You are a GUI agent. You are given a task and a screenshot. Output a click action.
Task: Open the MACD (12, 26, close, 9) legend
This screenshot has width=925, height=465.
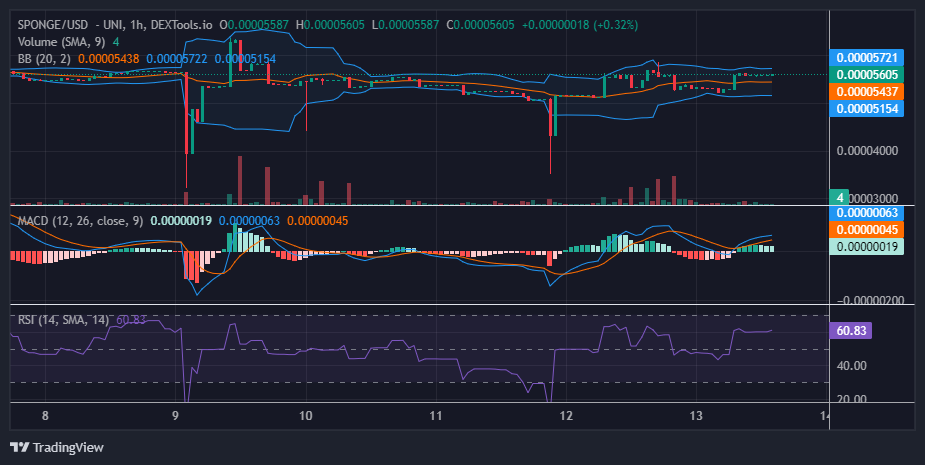[80, 221]
